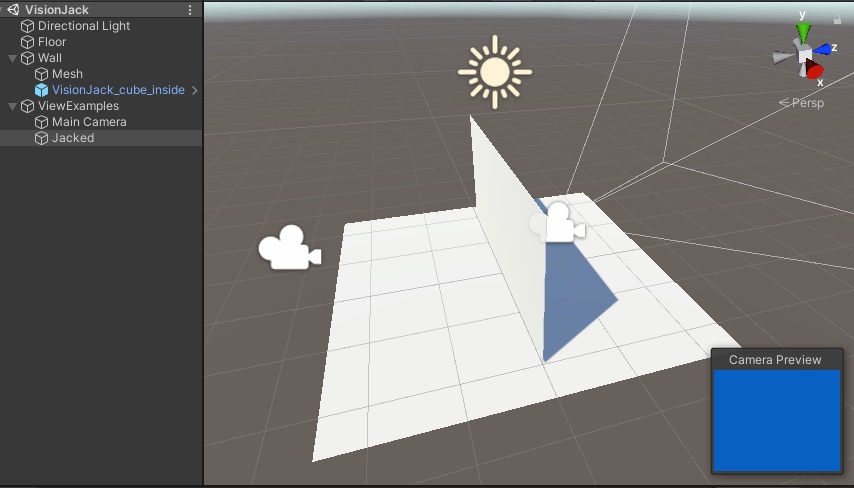Image resolution: width=854 pixels, height=488 pixels.
Task: Click the Jacked object cube icon
Action: 41,138
